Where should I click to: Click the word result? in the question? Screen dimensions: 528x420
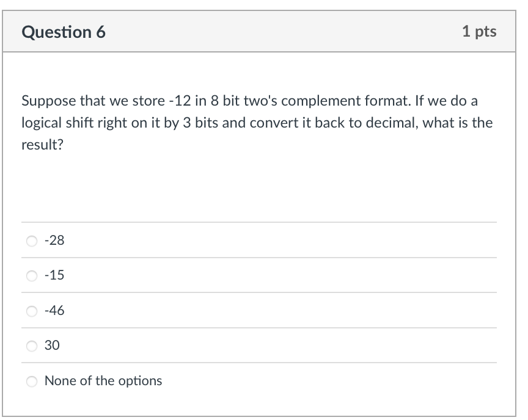pos(42,145)
